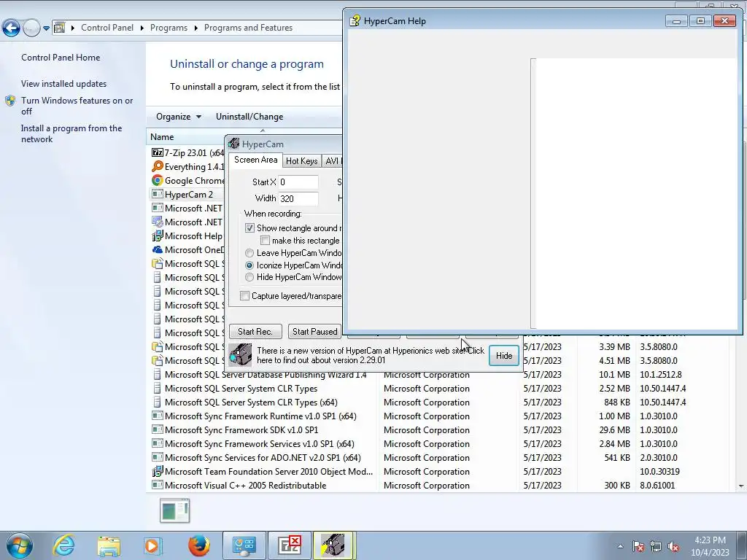Open Install a program from the network

point(71,133)
